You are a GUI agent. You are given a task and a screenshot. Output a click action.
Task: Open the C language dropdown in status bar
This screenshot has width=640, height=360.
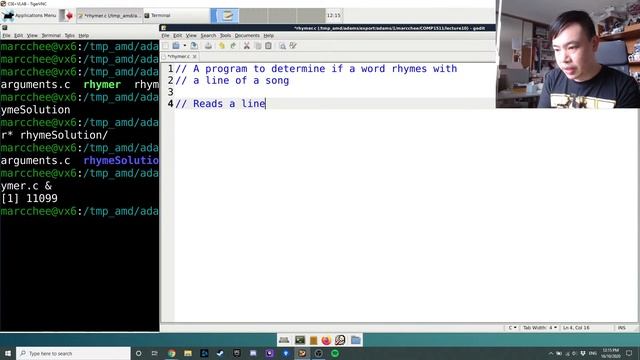click(513, 328)
